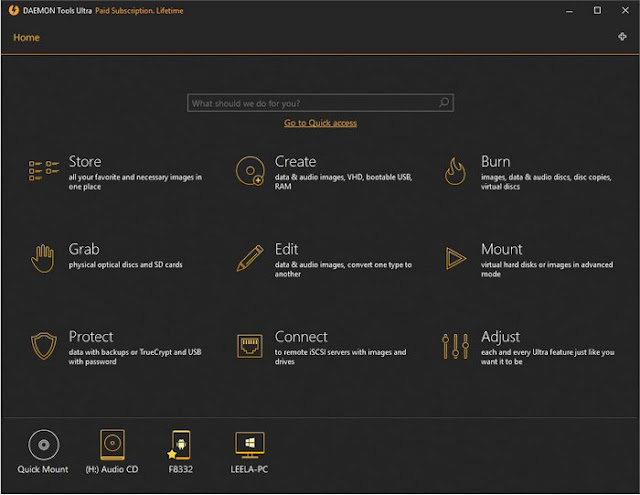Minimize the DAEMON Tools Ultra window
The width and height of the screenshot is (640, 495).
click(x=569, y=11)
